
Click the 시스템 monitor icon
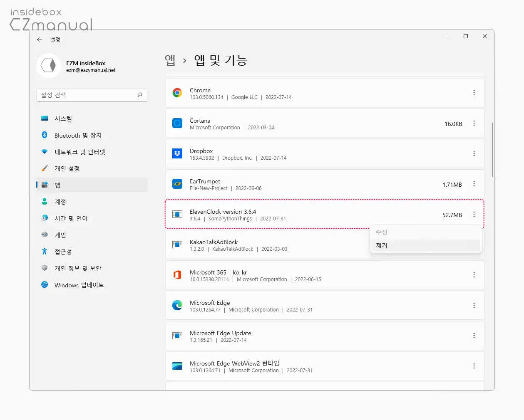click(x=45, y=118)
